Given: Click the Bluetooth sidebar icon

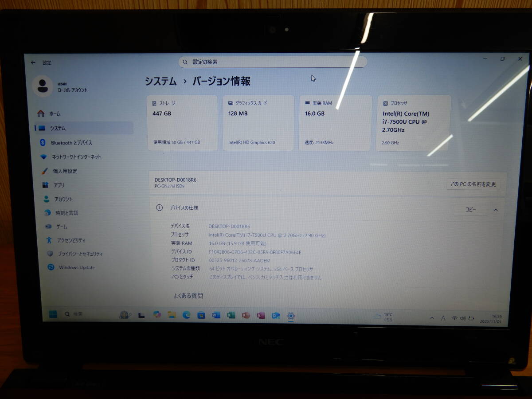Looking at the screenshot, I should [x=43, y=142].
